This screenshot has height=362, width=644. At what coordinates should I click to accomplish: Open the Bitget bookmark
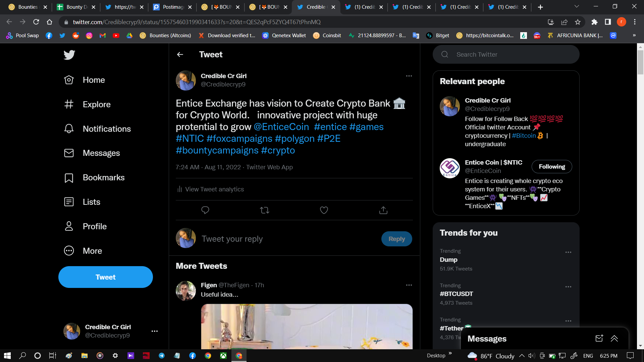(x=438, y=36)
